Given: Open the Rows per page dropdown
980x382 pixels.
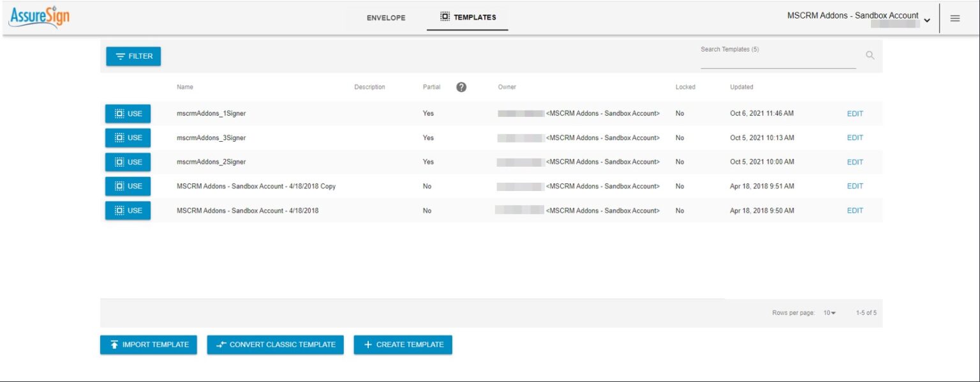Looking at the screenshot, I should click(829, 313).
